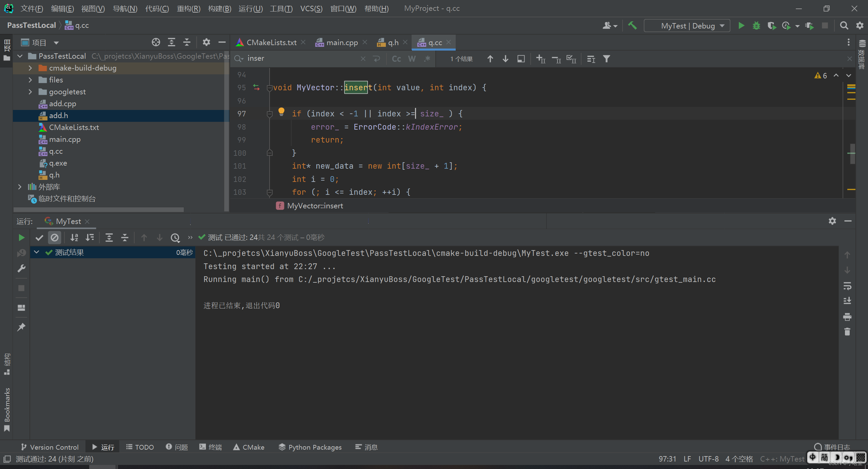Click the build/hammer icon in toolbar
The width and height of the screenshot is (868, 469).
tap(633, 25)
